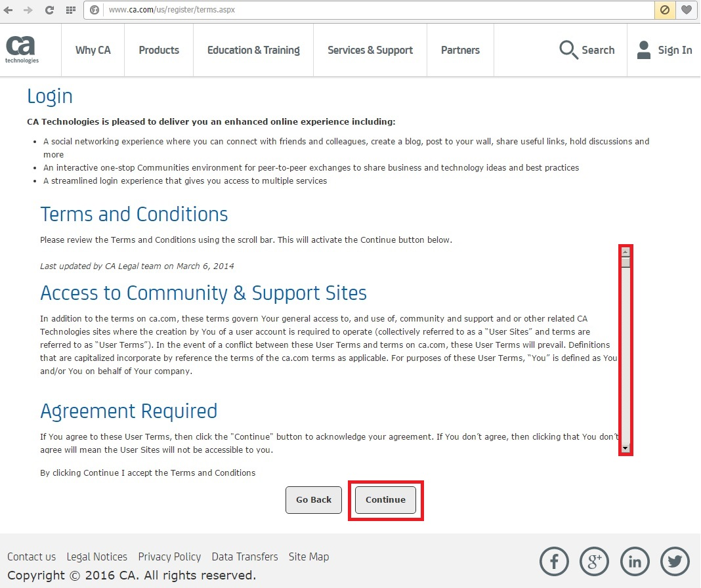Screen dimensions: 701x588
Task: Open the speed dial grid icon
Action: 71,10
